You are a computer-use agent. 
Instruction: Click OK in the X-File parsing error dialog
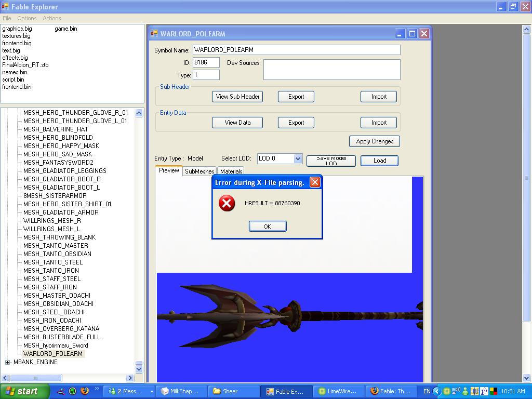coord(267,226)
